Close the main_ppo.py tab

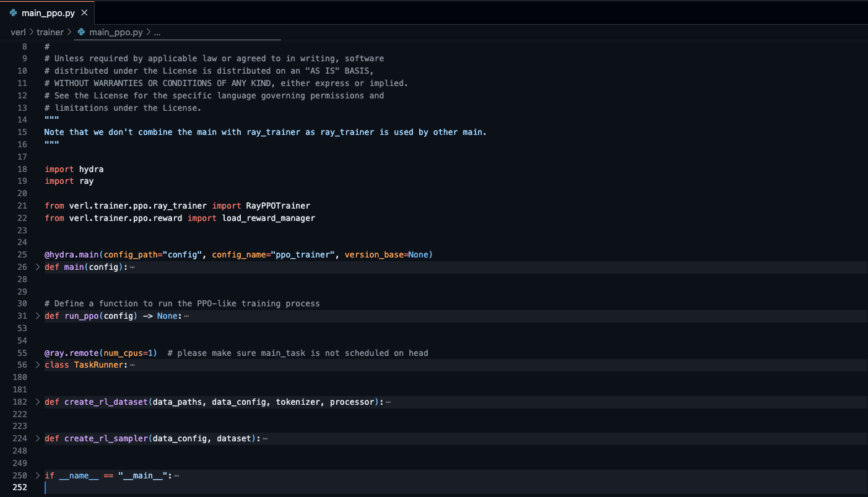(x=84, y=12)
